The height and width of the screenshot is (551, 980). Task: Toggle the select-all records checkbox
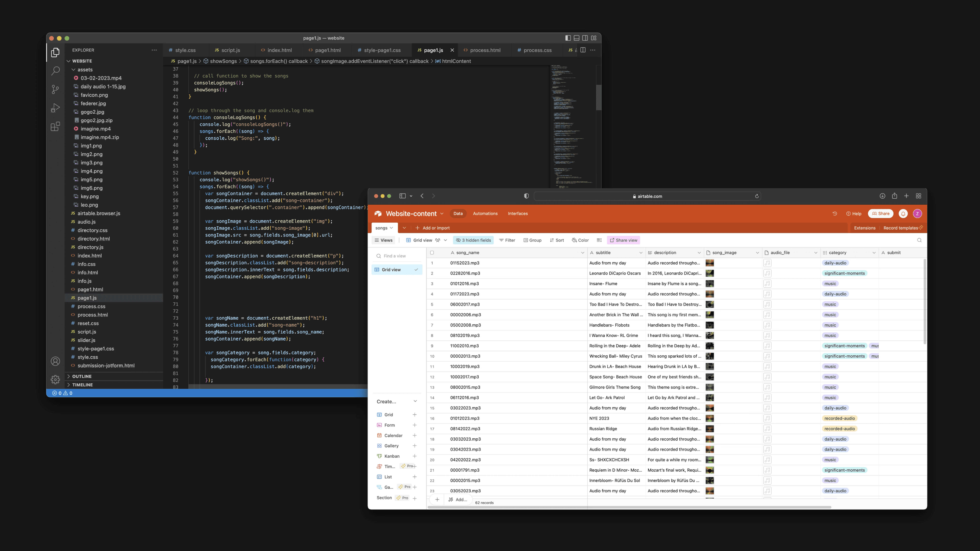click(x=432, y=253)
